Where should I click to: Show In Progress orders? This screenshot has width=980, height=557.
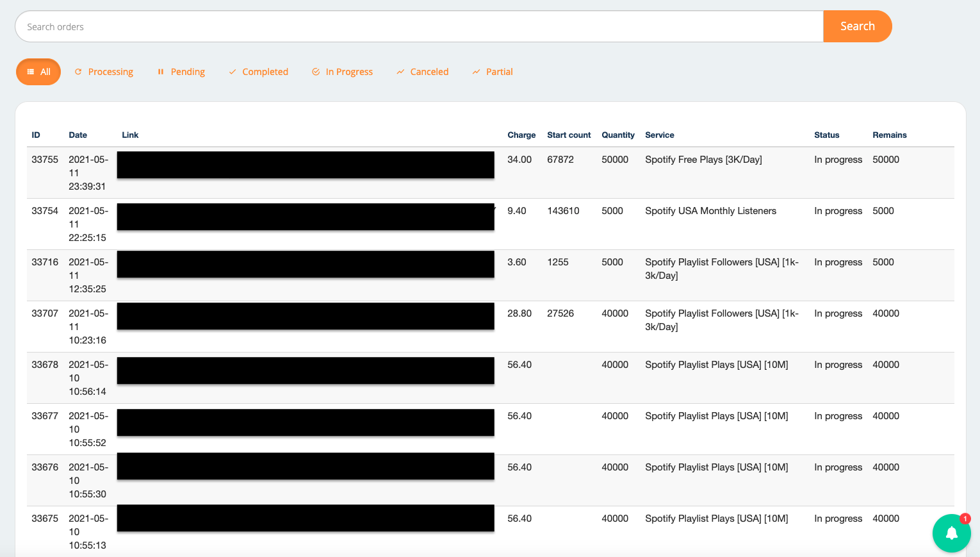click(x=343, y=72)
